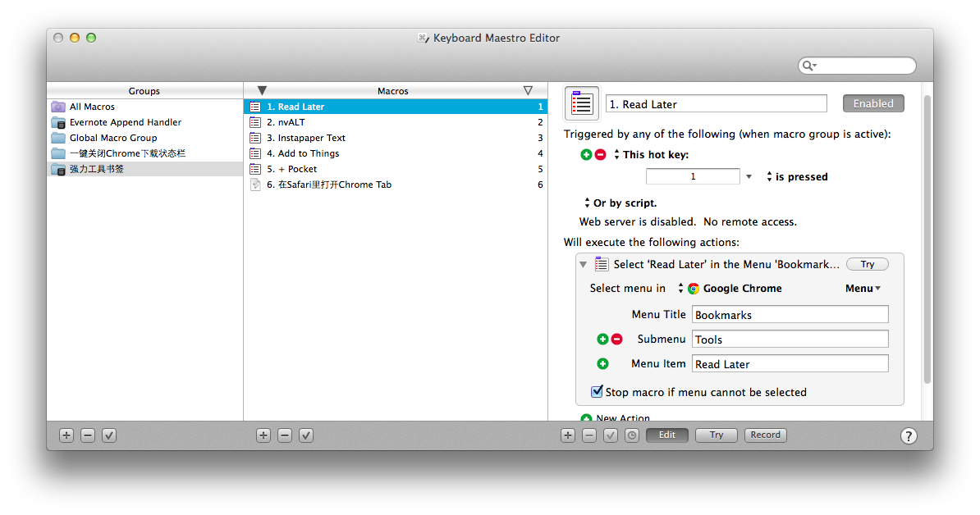
Task: Click the right sort triangle in Macros header
Action: 528,91
